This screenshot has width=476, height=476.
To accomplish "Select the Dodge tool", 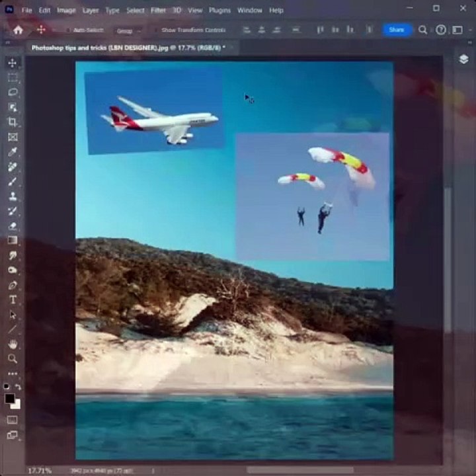I will pos(13,270).
